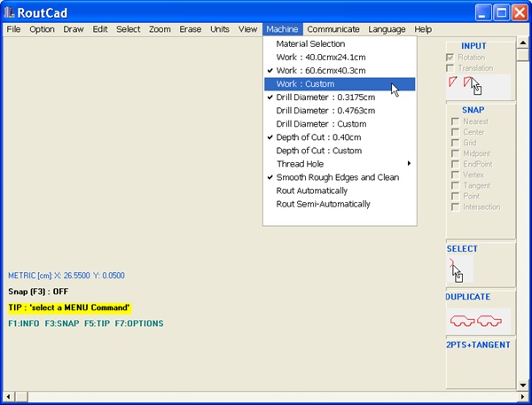The image size is (532, 405).
Task: Click the DUPLICATE panel label
Action: pyautogui.click(x=468, y=297)
